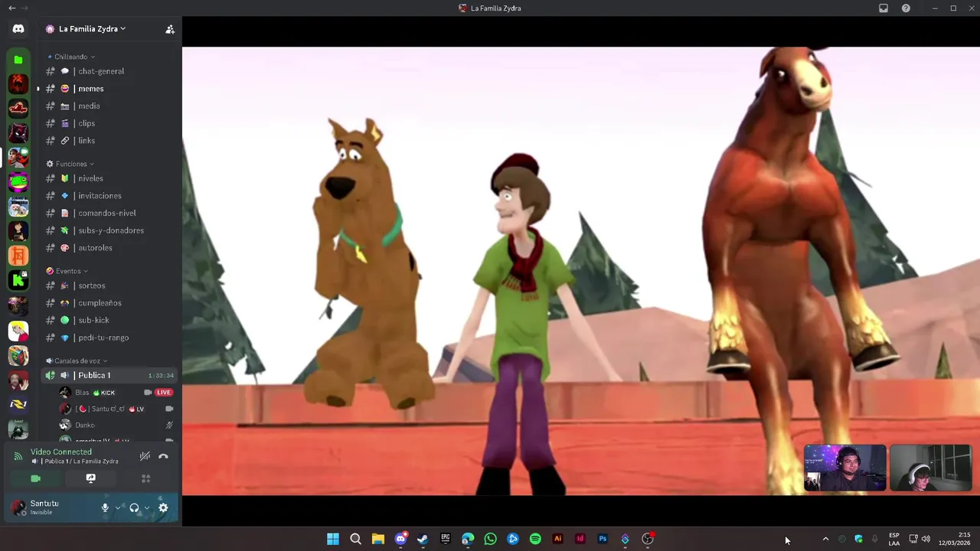980x551 pixels.
Task: Open the Help question mark icon
Action: pos(906,8)
